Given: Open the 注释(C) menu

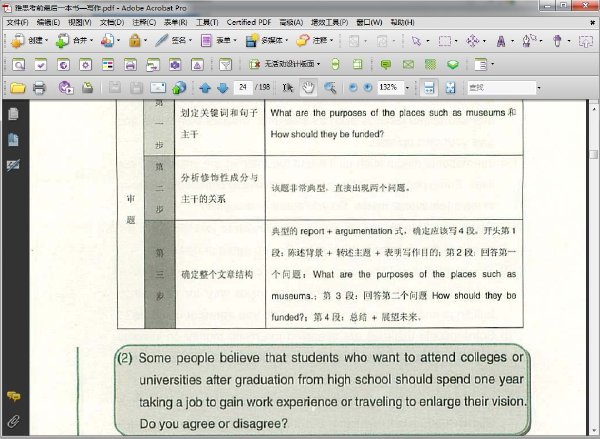Looking at the screenshot, I should tap(144, 23).
